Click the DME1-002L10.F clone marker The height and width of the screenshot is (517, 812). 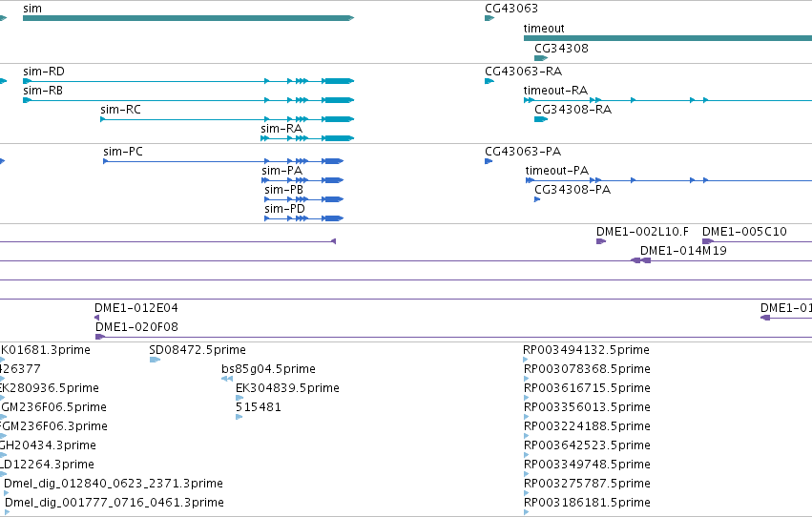tap(601, 241)
